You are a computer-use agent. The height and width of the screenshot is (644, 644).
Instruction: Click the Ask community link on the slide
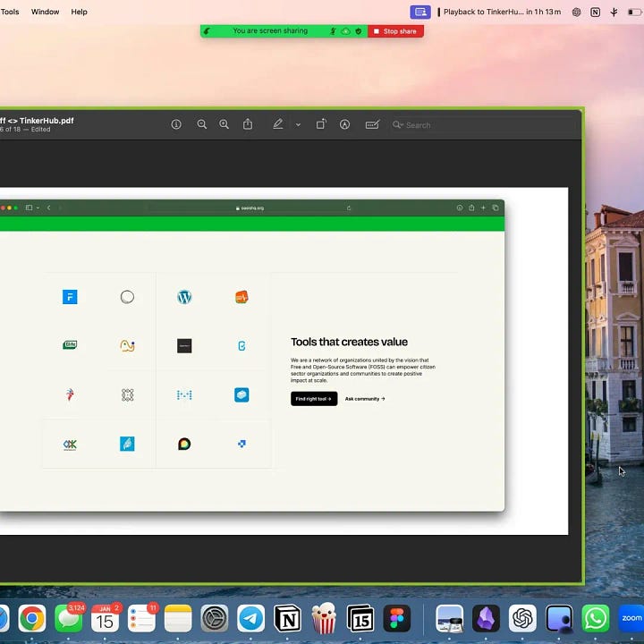point(365,399)
